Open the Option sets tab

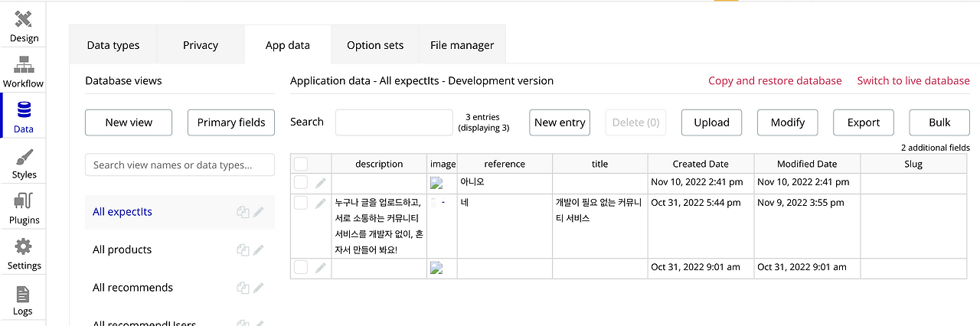(375, 45)
